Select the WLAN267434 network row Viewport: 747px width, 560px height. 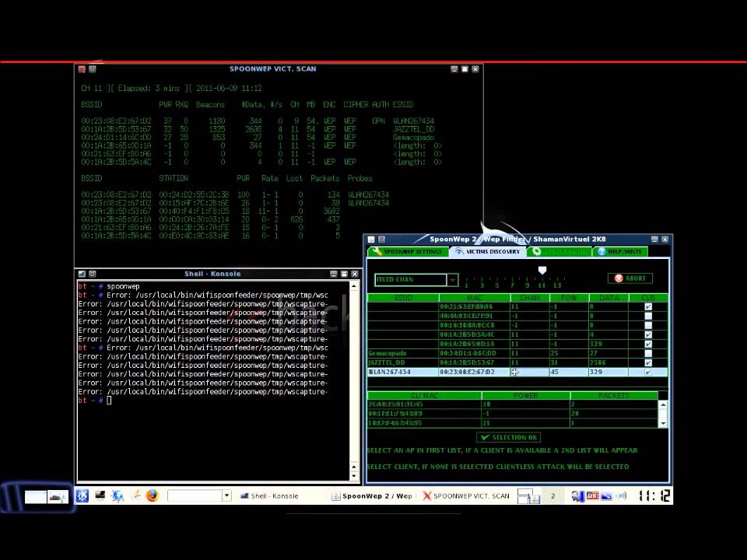pyautogui.click(x=517, y=372)
